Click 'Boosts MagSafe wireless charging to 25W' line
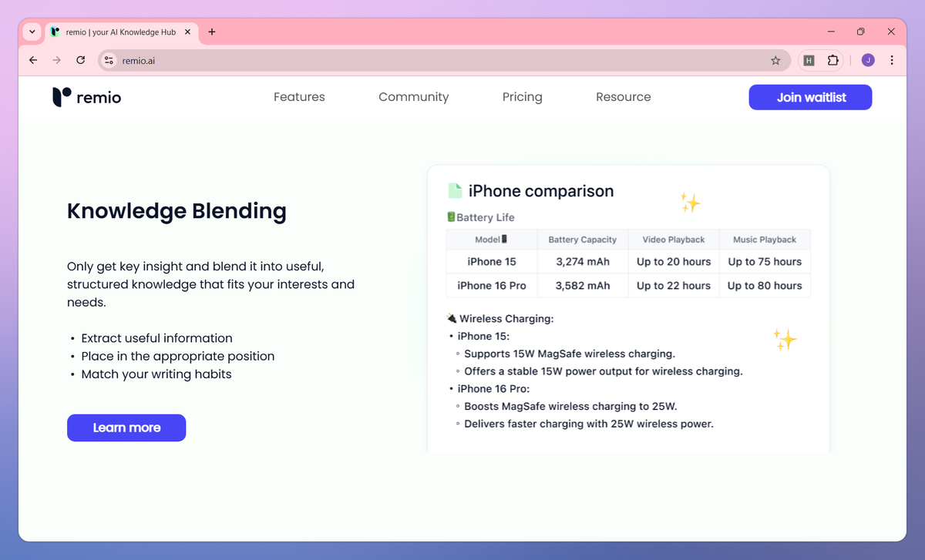The width and height of the screenshot is (925, 560). 570,406
